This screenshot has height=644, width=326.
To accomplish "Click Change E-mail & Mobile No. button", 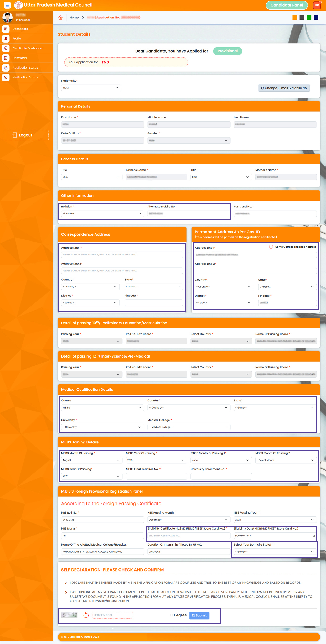I will point(284,88).
